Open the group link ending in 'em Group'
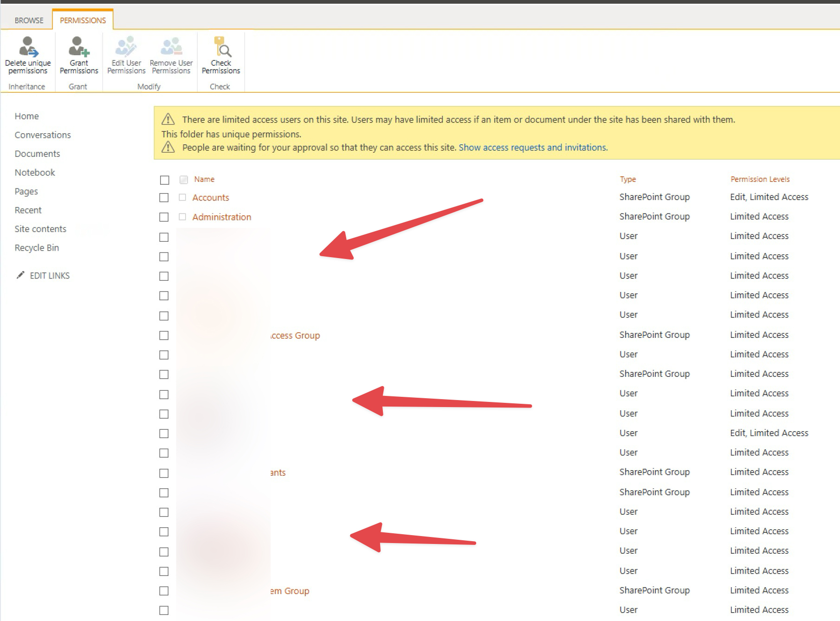Screen dimensions: 840x621 pos(290,591)
